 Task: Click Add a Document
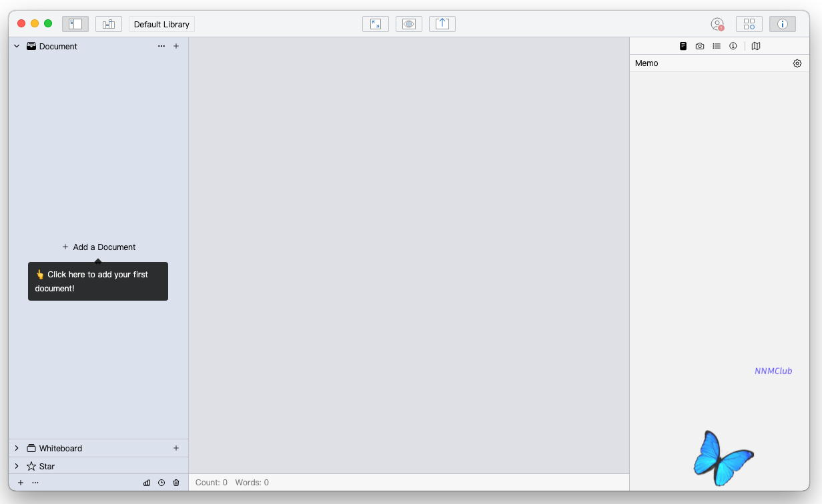(99, 247)
